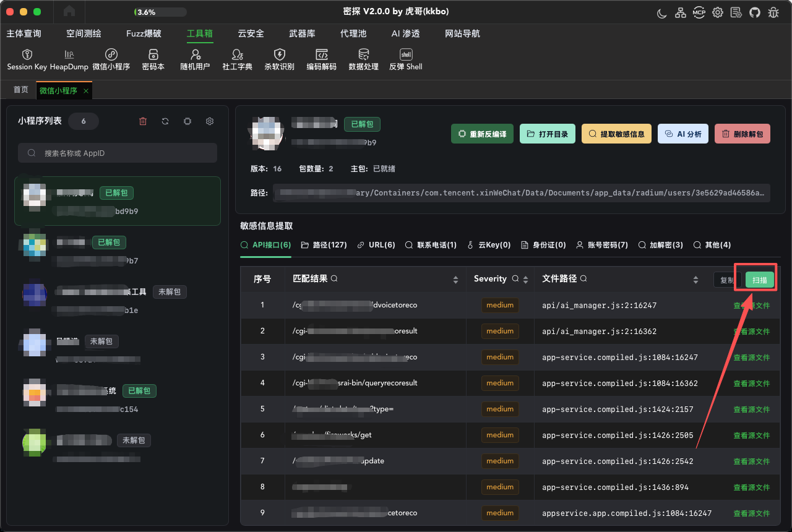
Task: Sort the 匹配结果 column
Action: pyautogui.click(x=456, y=280)
